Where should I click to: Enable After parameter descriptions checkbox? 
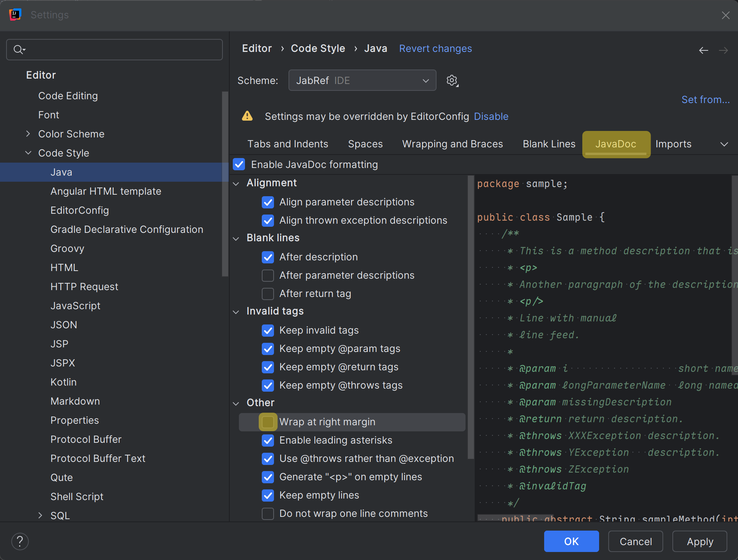tap(268, 275)
